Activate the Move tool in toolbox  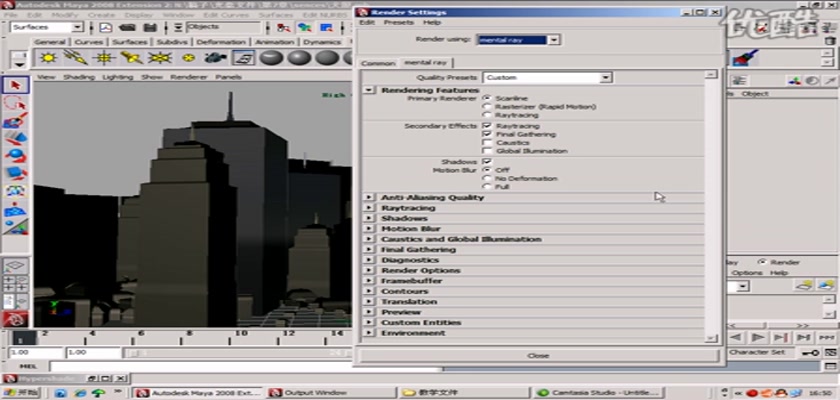coord(16,138)
